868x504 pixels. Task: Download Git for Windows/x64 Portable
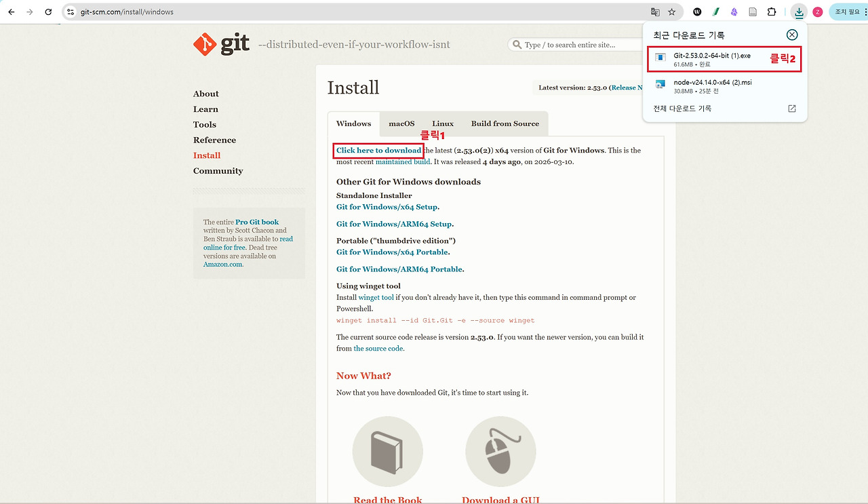(393, 252)
